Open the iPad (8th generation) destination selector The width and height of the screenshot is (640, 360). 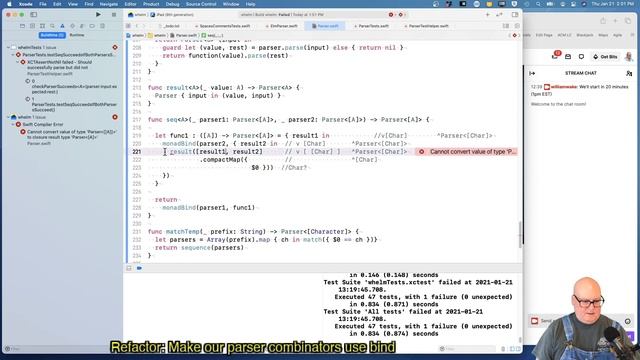click(171, 15)
